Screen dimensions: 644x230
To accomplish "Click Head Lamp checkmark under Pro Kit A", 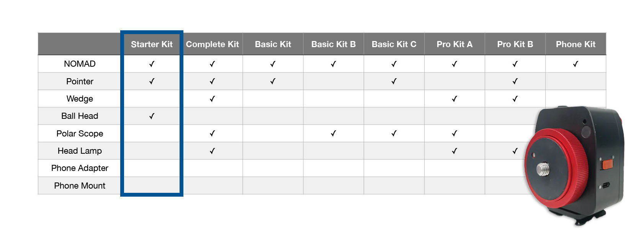I will [454, 151].
